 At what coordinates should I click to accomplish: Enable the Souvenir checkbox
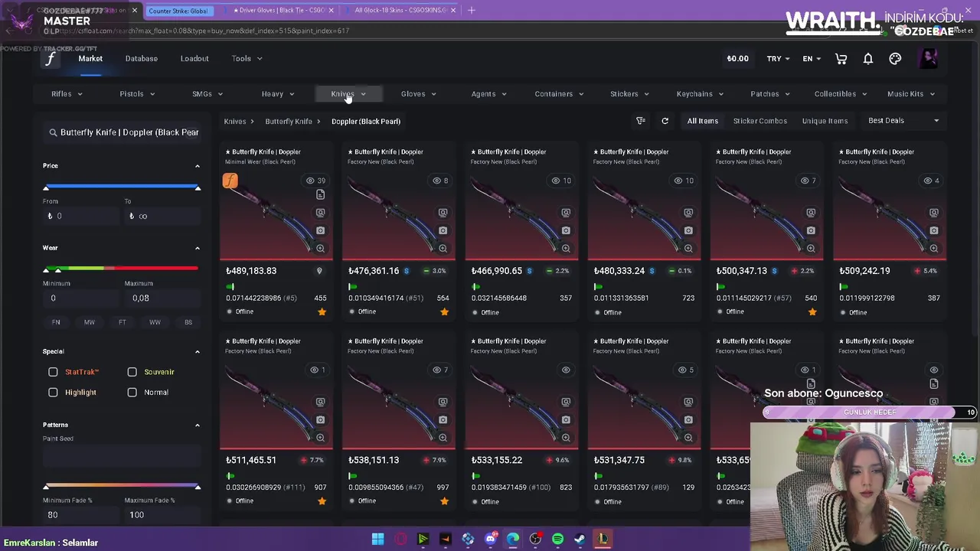(132, 372)
